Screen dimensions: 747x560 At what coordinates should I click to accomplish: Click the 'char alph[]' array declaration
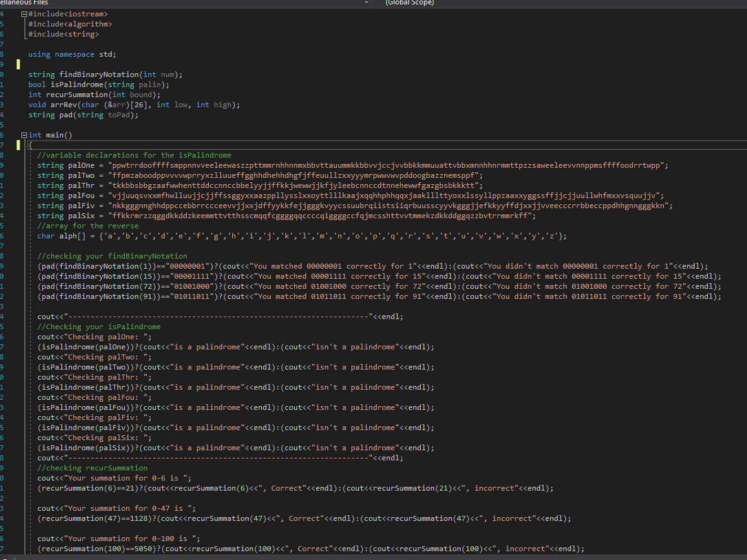click(x=302, y=236)
